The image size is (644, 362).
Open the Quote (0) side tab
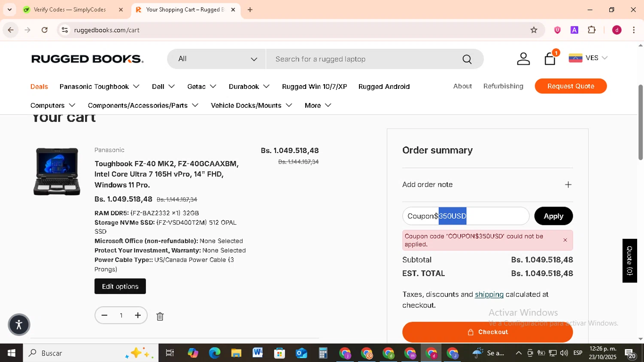point(630,261)
